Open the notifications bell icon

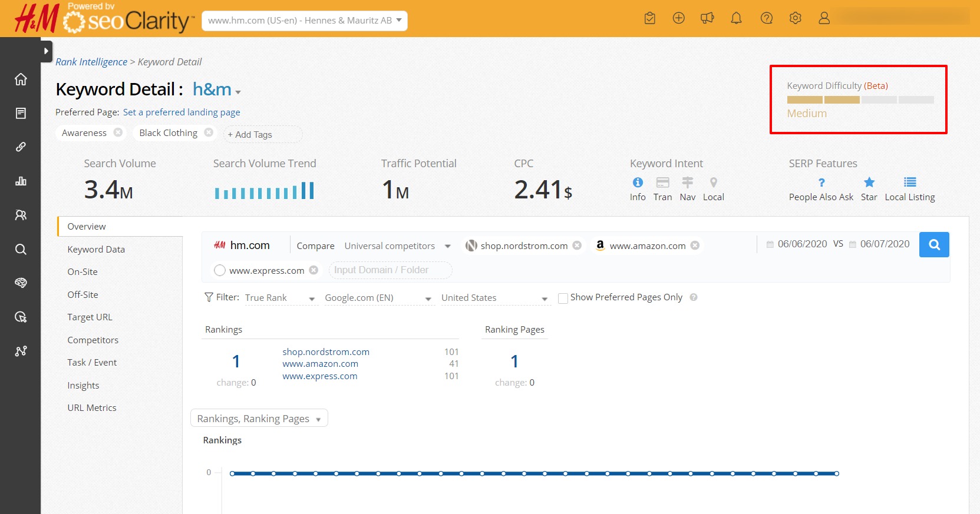(x=736, y=18)
